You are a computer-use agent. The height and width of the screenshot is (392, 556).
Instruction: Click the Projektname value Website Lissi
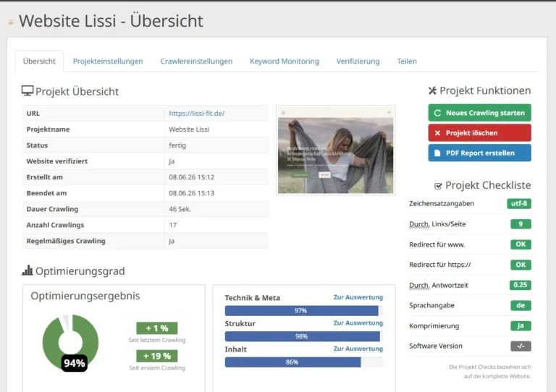tap(189, 129)
